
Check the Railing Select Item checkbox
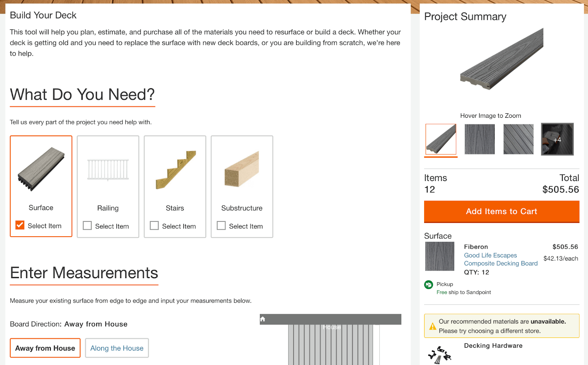click(87, 226)
